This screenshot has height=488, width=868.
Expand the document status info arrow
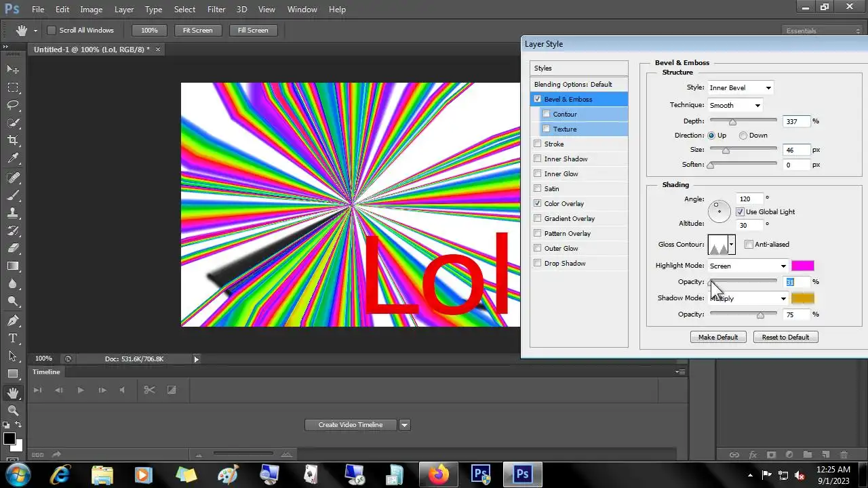197,359
